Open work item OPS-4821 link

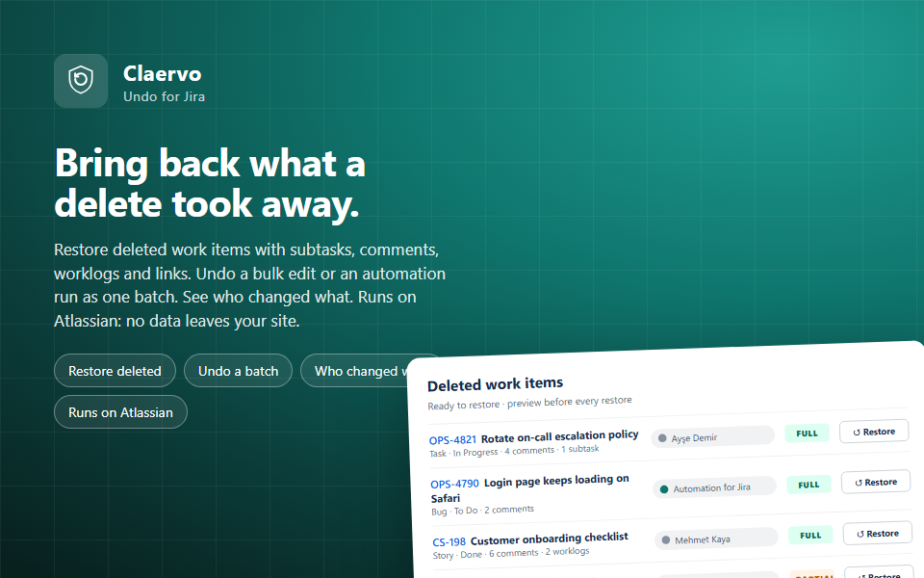[452, 440]
